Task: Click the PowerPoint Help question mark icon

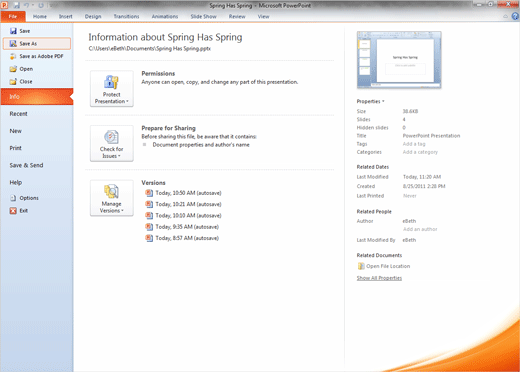Action: 515,16
